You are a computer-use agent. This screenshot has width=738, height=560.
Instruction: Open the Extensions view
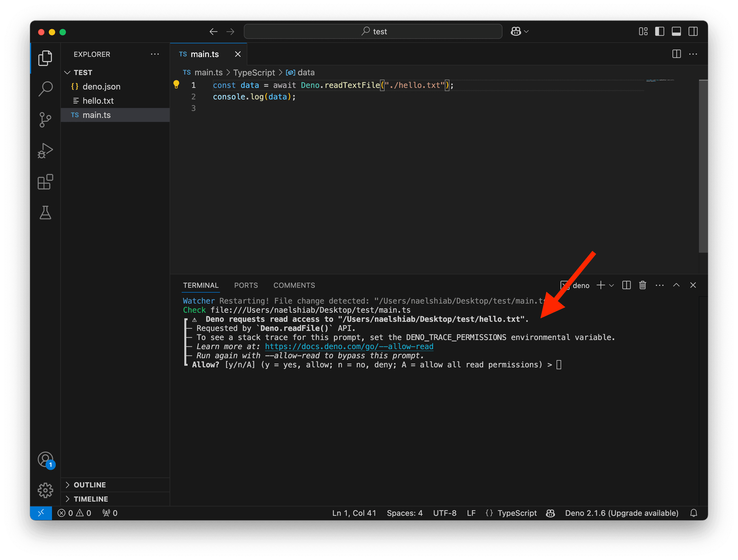[x=45, y=182]
